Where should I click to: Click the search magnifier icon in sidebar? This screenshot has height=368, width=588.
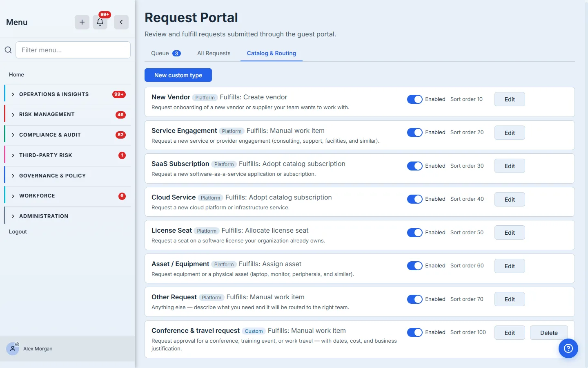pyautogui.click(x=8, y=50)
